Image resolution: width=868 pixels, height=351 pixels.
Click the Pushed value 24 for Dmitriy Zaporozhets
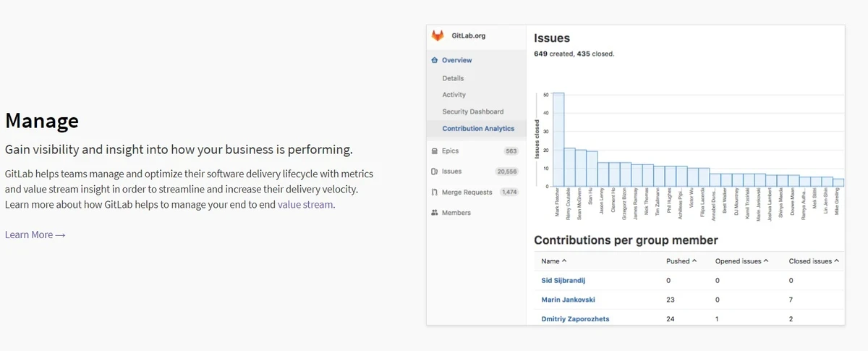coord(671,318)
